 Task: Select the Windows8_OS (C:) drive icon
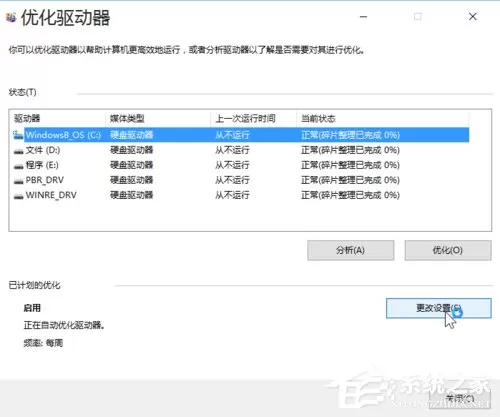[18, 135]
